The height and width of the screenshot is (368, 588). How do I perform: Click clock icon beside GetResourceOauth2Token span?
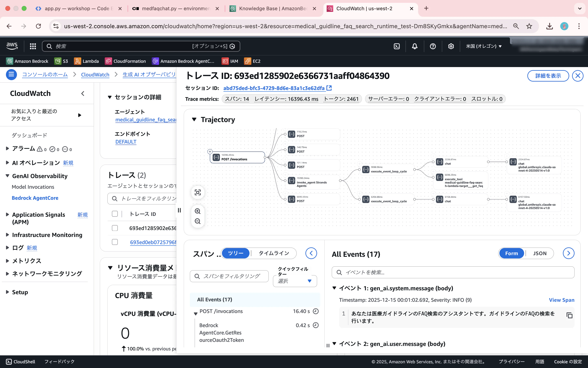pos(316,325)
